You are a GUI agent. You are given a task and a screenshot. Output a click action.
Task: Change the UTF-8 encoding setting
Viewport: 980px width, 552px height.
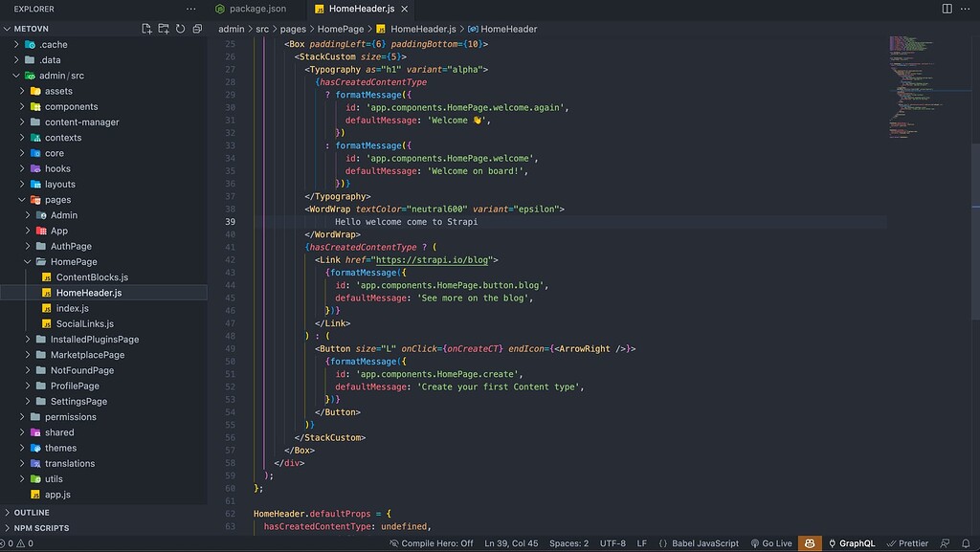tap(613, 542)
